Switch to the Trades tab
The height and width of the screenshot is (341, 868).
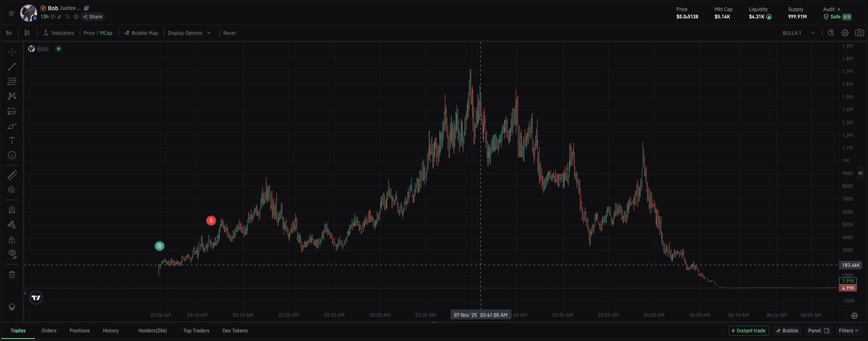(18, 330)
